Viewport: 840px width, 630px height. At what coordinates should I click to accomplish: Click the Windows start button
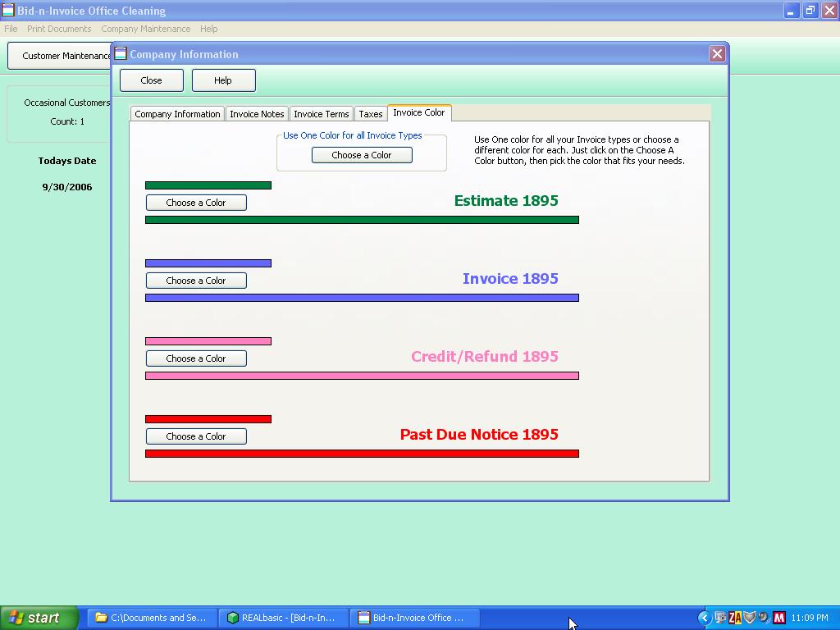pyautogui.click(x=39, y=618)
